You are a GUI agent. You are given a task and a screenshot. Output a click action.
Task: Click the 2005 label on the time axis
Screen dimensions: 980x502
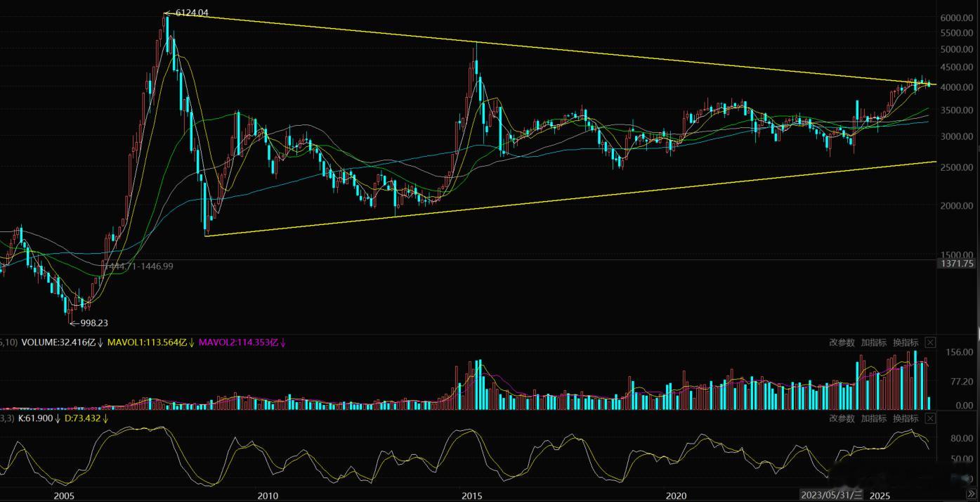[x=63, y=496]
